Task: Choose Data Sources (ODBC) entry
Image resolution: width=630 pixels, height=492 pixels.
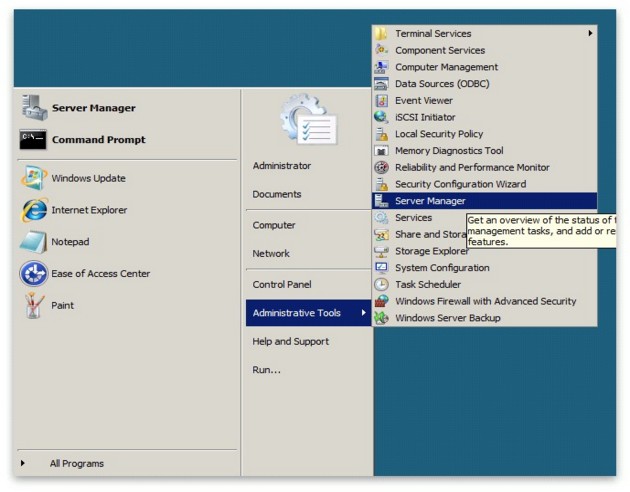Action: coord(485,84)
